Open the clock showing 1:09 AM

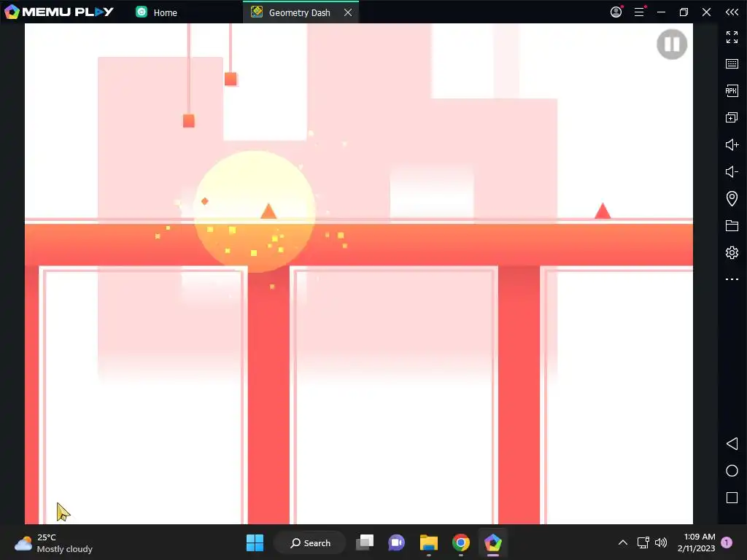point(696,542)
